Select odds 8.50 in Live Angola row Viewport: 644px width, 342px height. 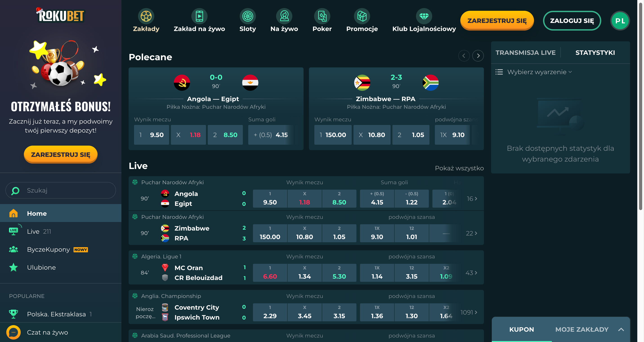339,199
